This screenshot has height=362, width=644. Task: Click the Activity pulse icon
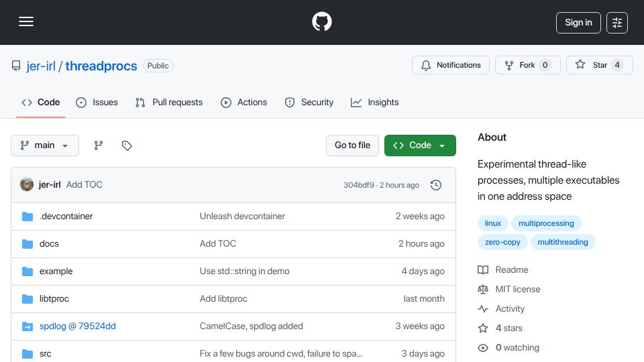pos(483,308)
